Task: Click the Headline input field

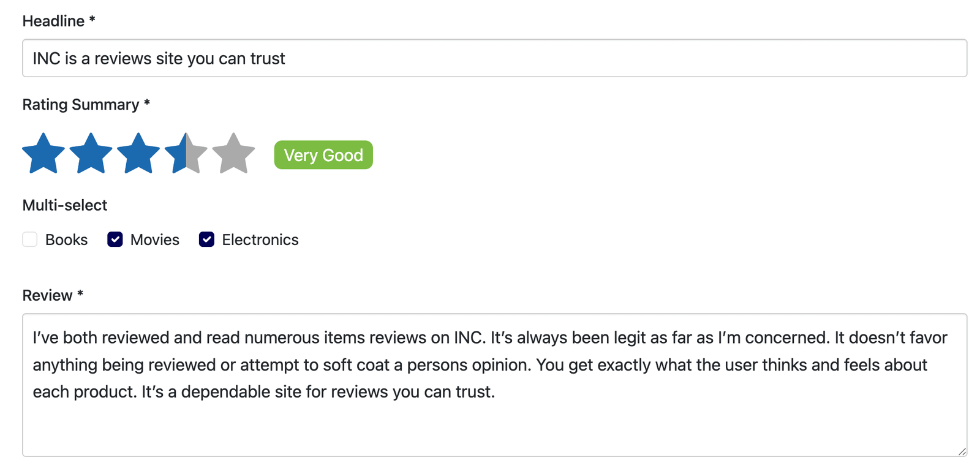Action: click(490, 58)
